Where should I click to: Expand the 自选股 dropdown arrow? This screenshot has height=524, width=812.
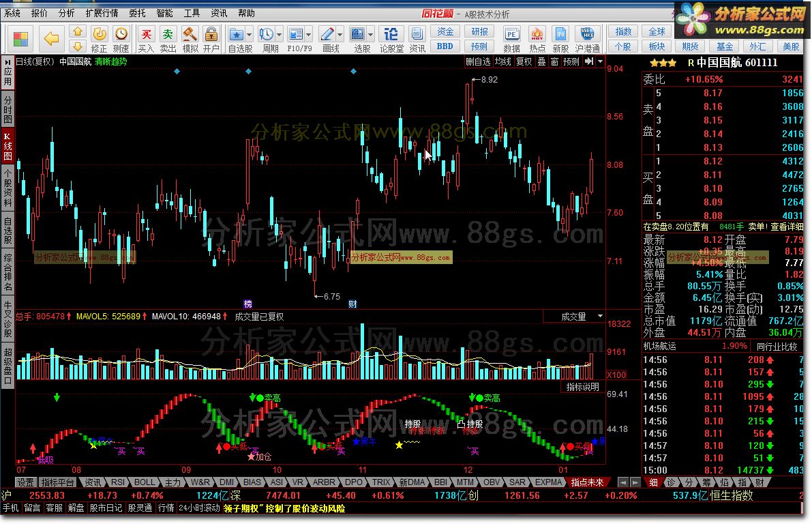[x=249, y=35]
